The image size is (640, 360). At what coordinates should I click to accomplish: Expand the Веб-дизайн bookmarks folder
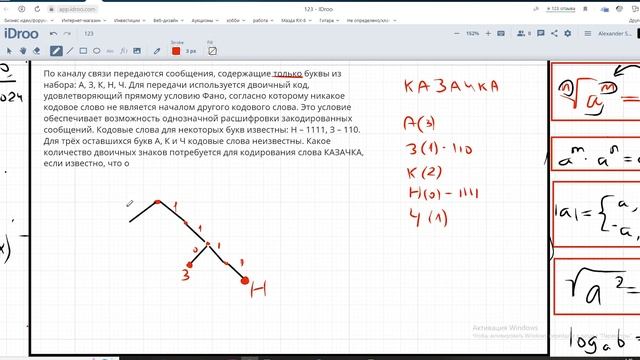[168, 20]
